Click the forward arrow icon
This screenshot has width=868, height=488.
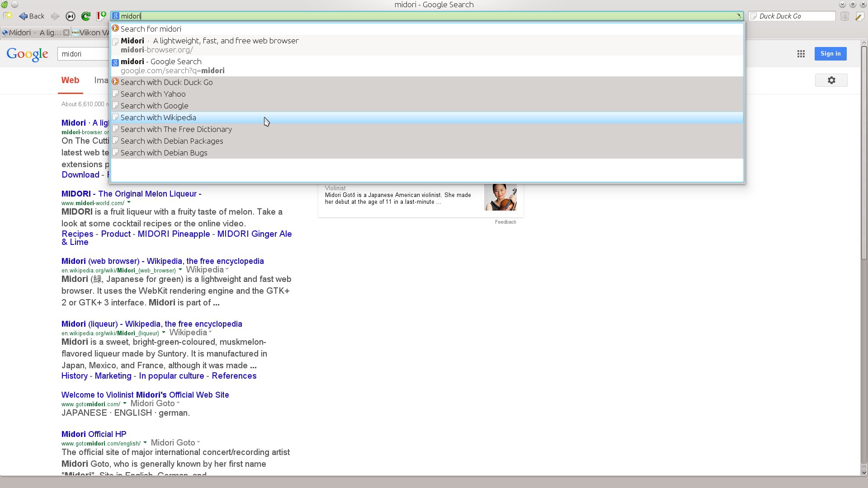(55, 16)
